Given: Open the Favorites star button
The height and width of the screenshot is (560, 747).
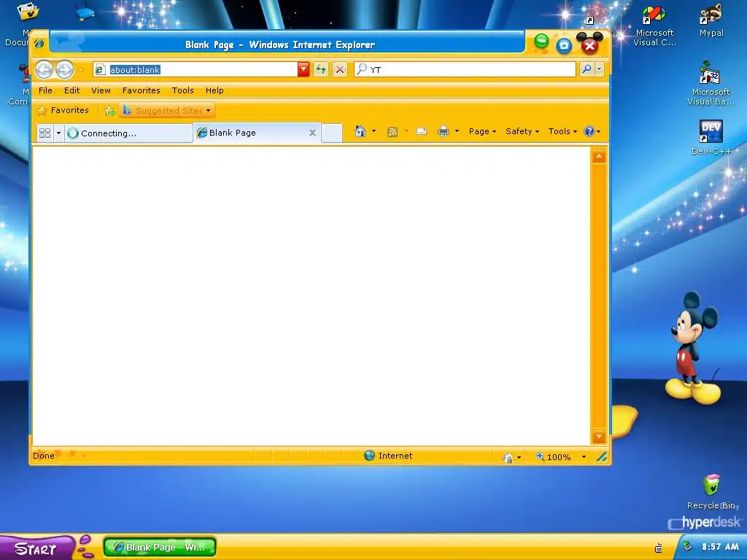Looking at the screenshot, I should point(63,111).
